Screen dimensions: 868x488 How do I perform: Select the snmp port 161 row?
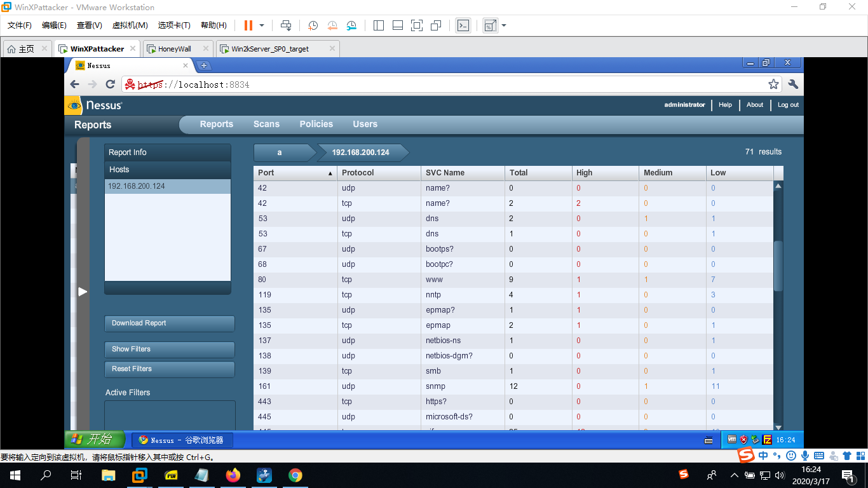[x=513, y=386]
